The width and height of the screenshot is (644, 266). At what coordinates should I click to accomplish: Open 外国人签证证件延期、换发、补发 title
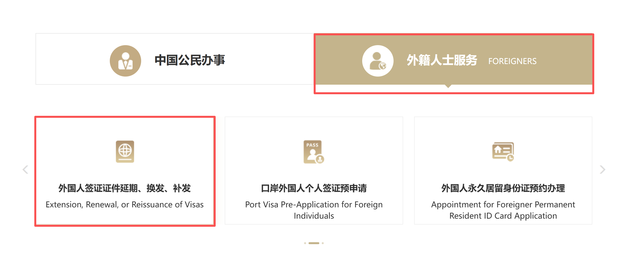click(124, 188)
